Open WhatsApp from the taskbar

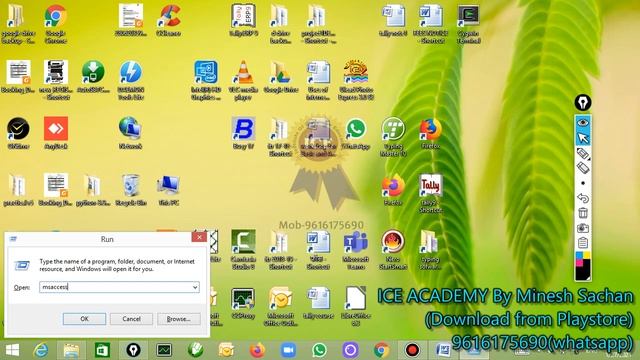pos(319,350)
